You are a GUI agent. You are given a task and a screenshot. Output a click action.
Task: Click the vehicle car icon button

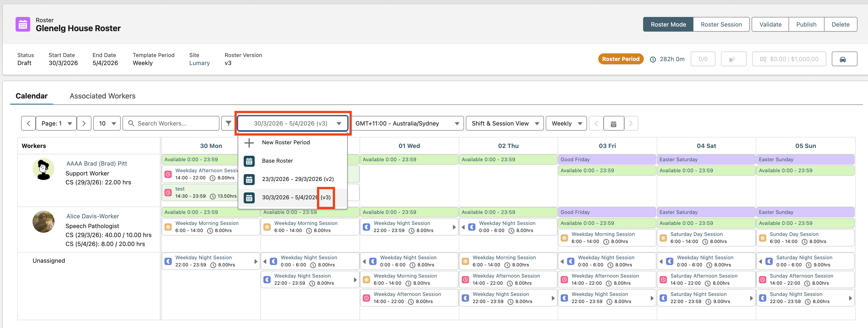pyautogui.click(x=844, y=59)
